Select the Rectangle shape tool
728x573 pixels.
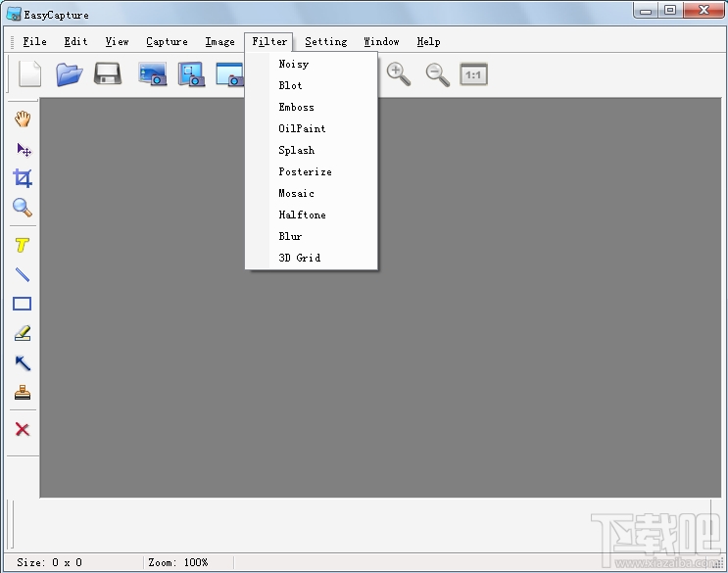tap(22, 304)
